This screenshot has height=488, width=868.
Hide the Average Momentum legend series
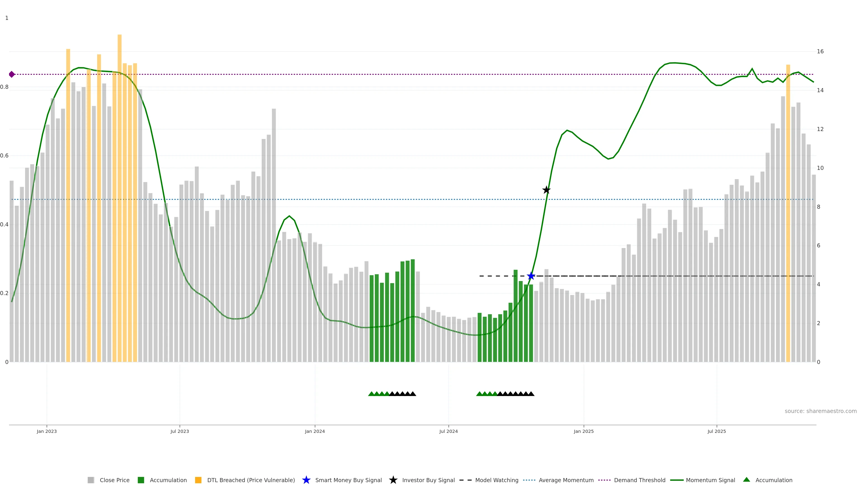pyautogui.click(x=566, y=480)
